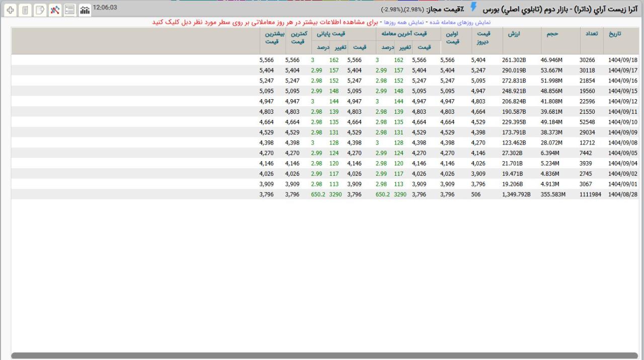Click the plus icon in the top toolbar
The width and height of the screenshot is (644, 360).
pos(11,10)
